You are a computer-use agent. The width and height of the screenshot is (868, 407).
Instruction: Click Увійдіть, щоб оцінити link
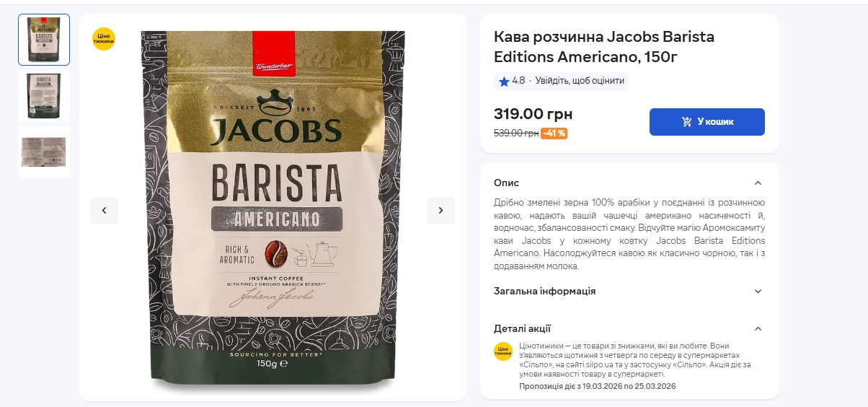point(580,81)
